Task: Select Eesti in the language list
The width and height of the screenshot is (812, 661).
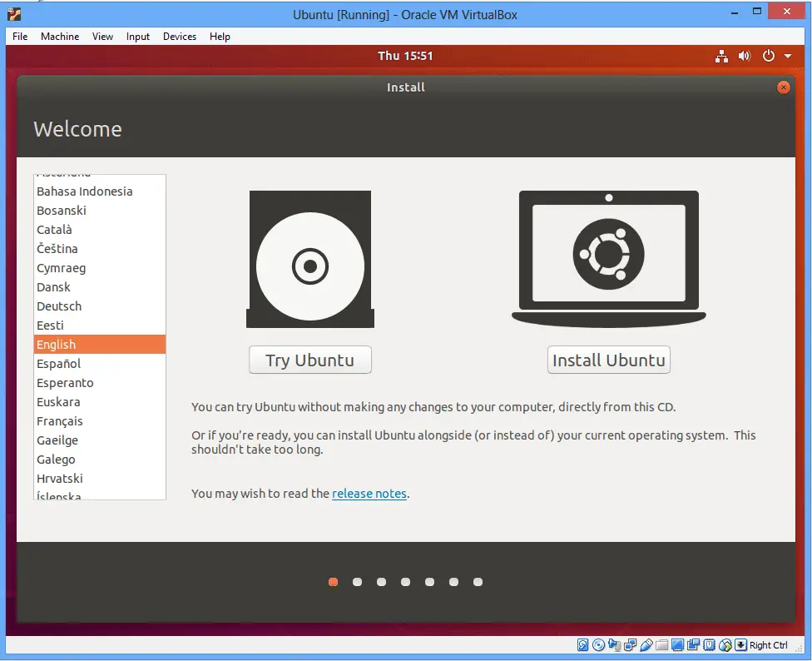Action: click(100, 326)
